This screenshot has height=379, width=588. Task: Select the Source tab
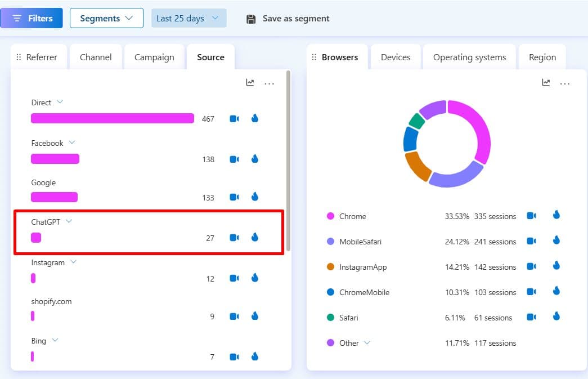coord(211,57)
